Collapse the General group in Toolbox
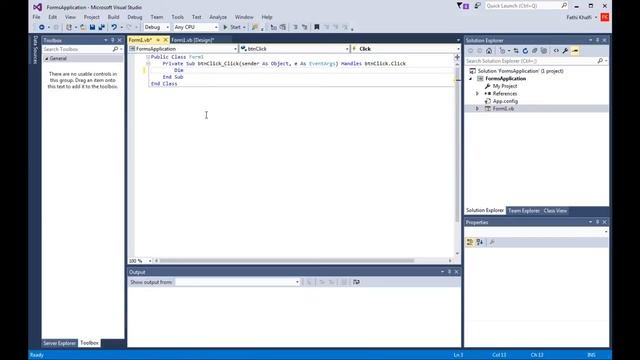Viewport: 640px width, 360px height. click(47, 59)
